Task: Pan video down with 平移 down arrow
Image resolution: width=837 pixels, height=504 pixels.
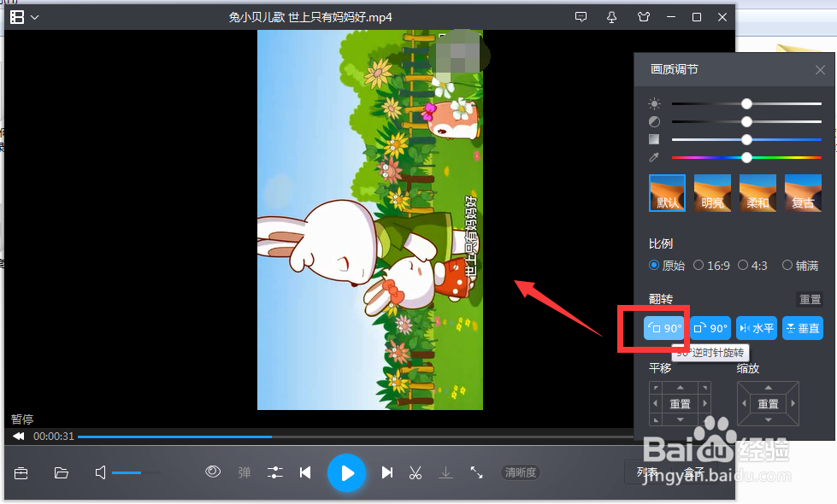Action: click(680, 419)
